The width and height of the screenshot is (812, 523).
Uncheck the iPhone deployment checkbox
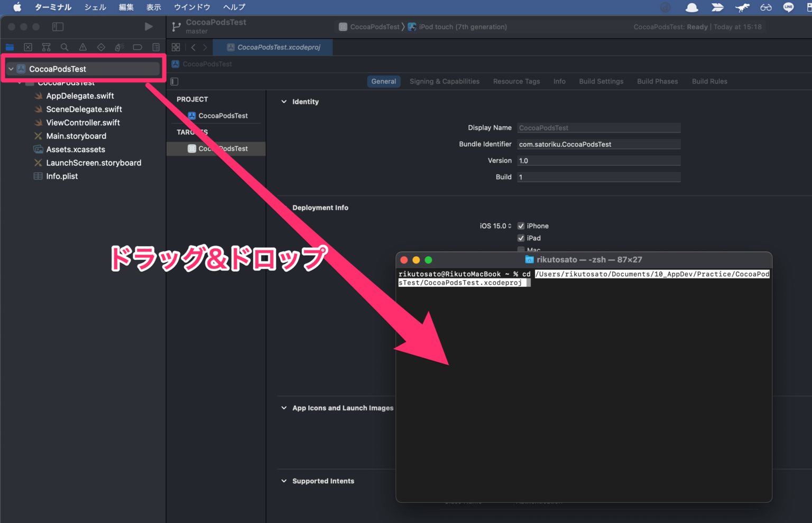pyautogui.click(x=521, y=226)
